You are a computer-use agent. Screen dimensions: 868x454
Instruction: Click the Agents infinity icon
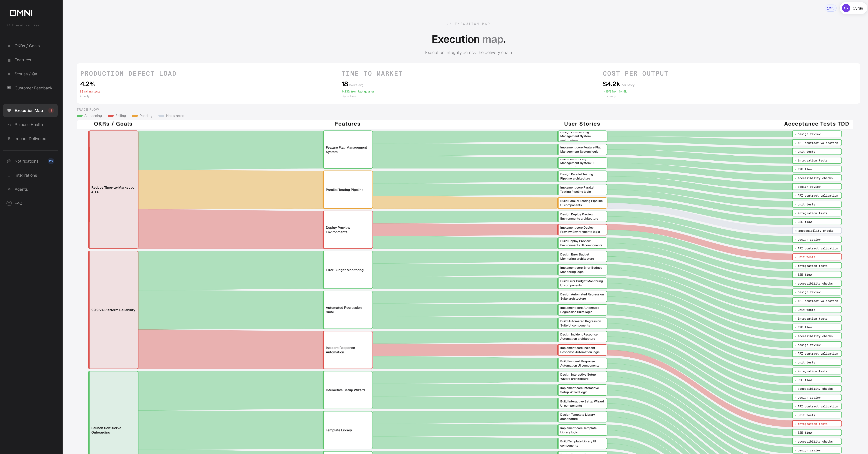[x=9, y=189]
